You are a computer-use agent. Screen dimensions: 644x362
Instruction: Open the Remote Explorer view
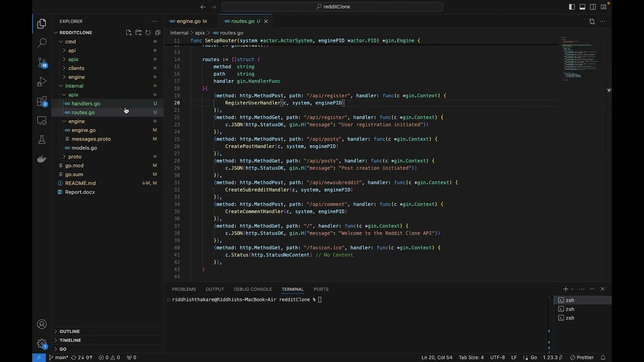[x=42, y=121]
